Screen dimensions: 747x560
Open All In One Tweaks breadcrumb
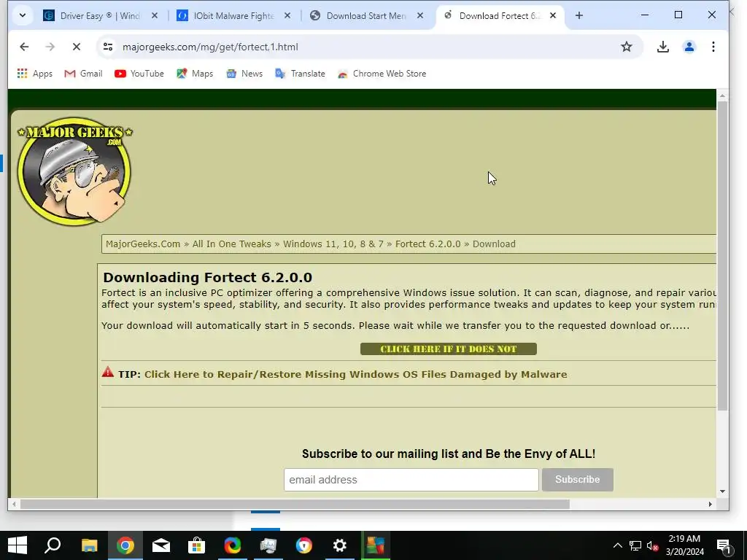click(x=231, y=244)
